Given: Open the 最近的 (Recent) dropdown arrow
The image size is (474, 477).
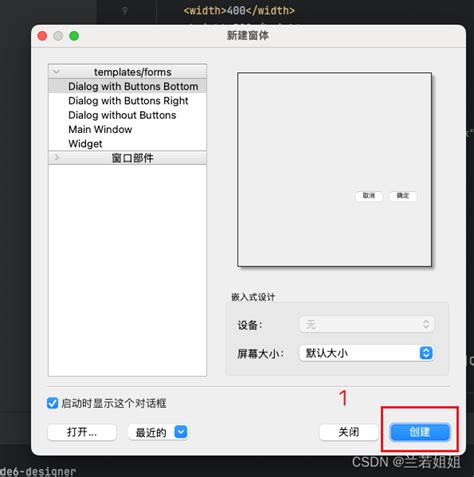Looking at the screenshot, I should point(181,432).
